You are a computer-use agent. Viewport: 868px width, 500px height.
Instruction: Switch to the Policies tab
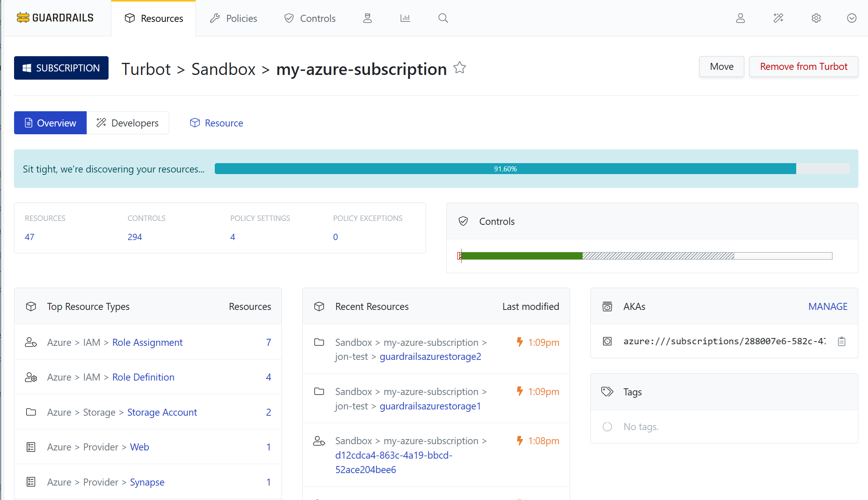tap(233, 18)
